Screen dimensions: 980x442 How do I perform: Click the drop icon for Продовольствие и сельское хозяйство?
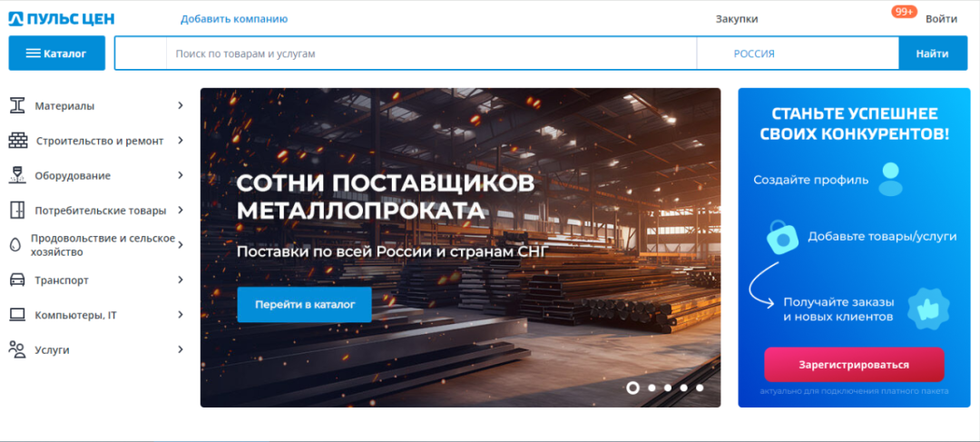pyautogui.click(x=15, y=245)
